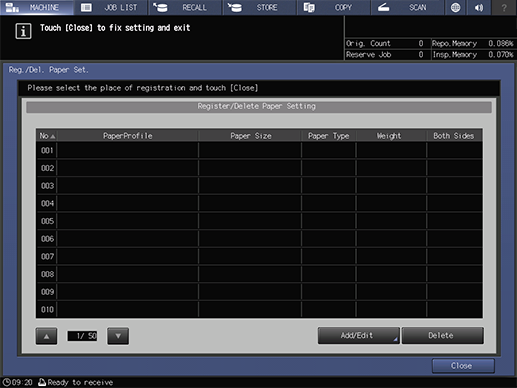Screen dimensions: 517x388
Task: Click the Paper Type column header
Action: tap(329, 136)
